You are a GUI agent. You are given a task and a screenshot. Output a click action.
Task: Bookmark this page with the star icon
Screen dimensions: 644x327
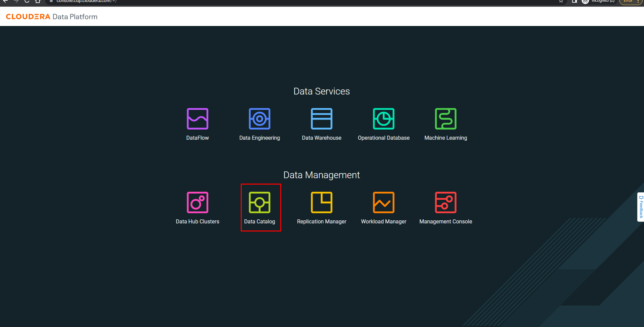(x=561, y=1)
